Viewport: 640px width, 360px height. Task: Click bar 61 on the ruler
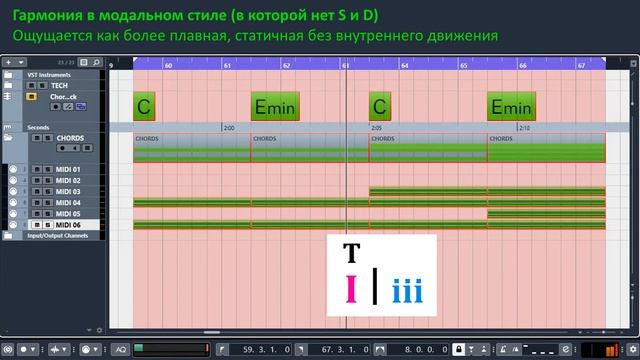pos(227,65)
